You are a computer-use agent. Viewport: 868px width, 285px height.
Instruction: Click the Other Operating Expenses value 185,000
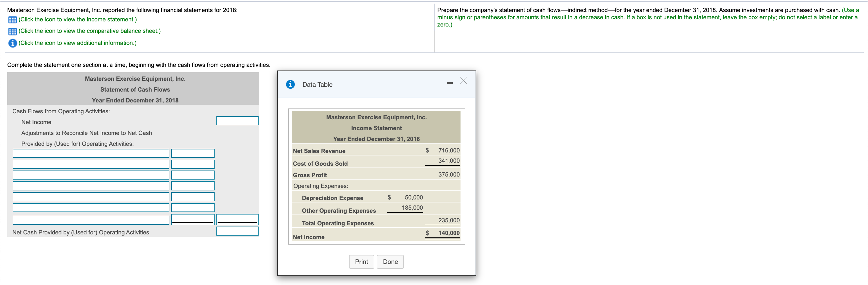coord(412,208)
